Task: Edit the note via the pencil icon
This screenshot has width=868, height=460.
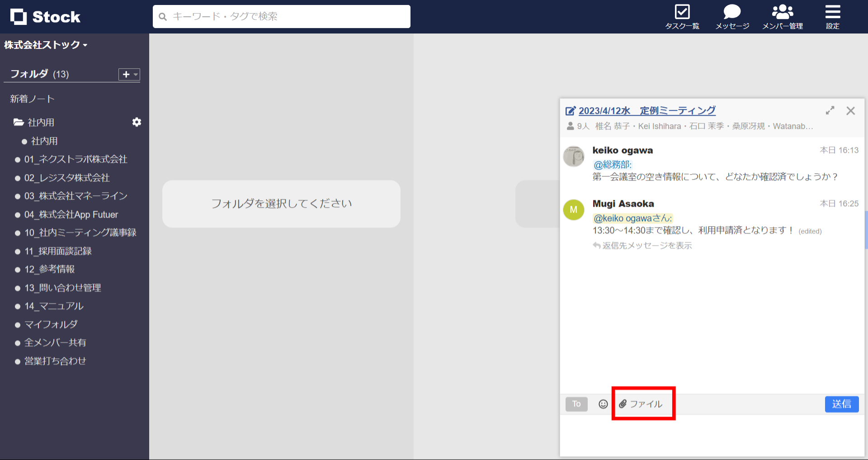Action: pyautogui.click(x=571, y=110)
